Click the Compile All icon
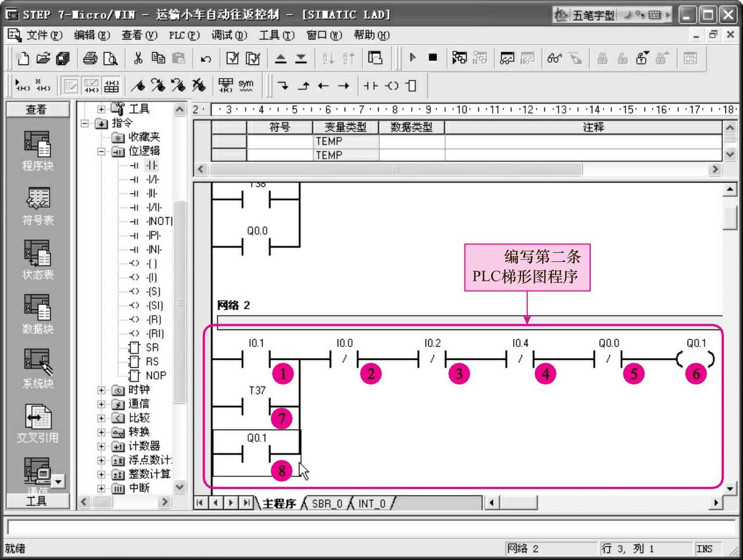743x560 pixels. click(x=254, y=58)
